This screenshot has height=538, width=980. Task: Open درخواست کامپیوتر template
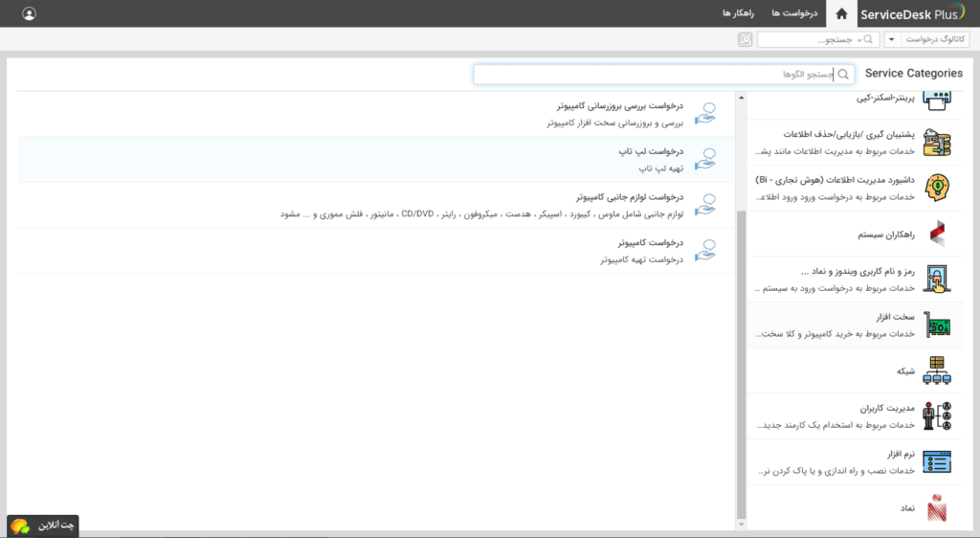pyautogui.click(x=651, y=242)
